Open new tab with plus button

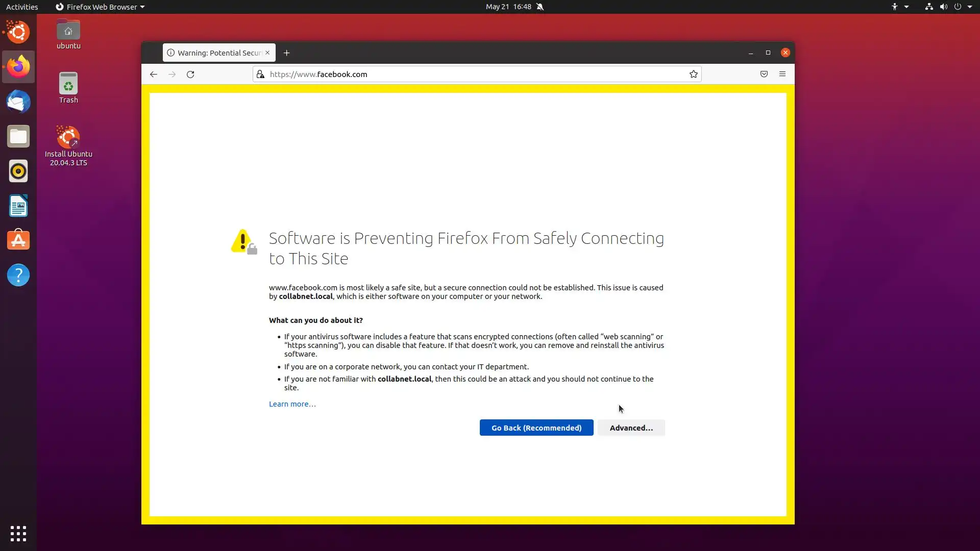pos(286,53)
